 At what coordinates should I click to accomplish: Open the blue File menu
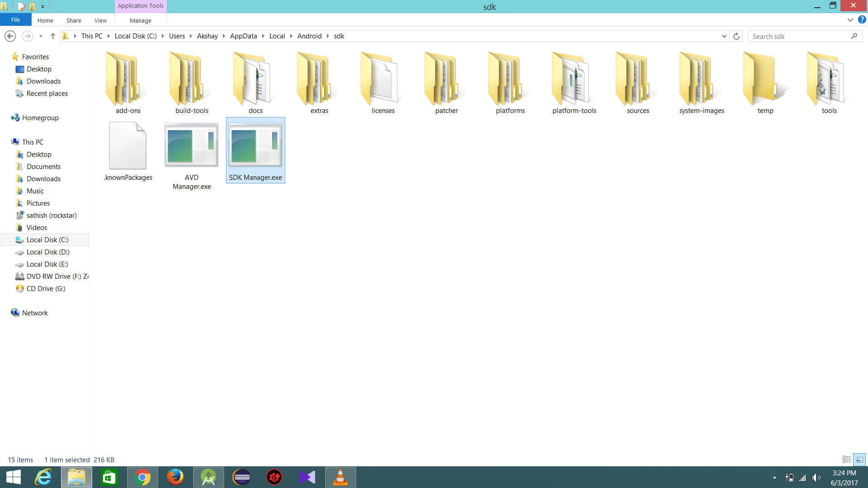click(x=15, y=20)
